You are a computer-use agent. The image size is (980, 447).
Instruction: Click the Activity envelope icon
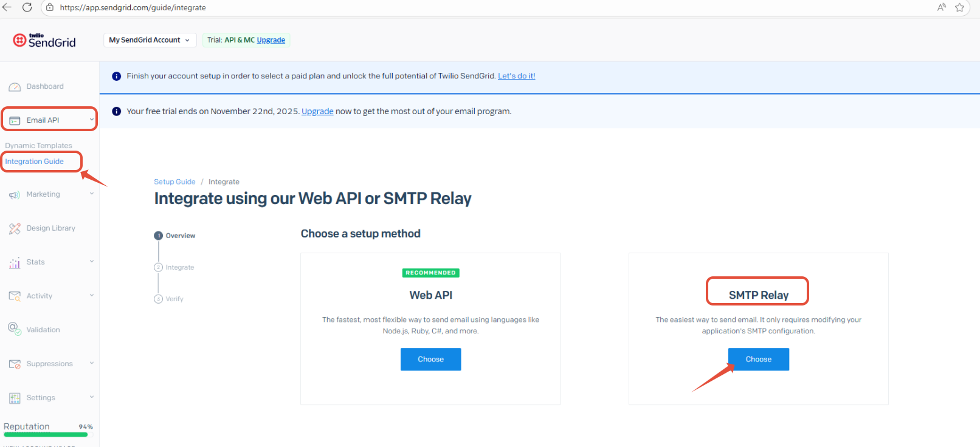(x=15, y=296)
